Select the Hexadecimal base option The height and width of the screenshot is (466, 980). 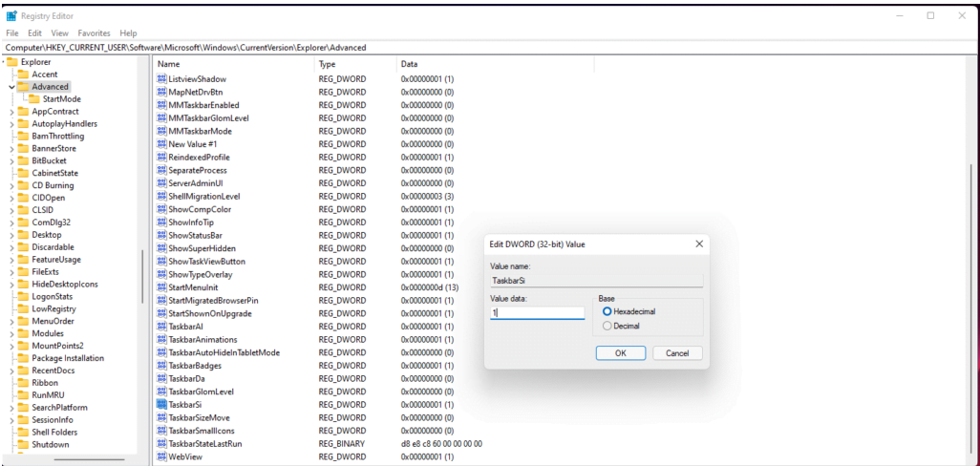click(607, 311)
